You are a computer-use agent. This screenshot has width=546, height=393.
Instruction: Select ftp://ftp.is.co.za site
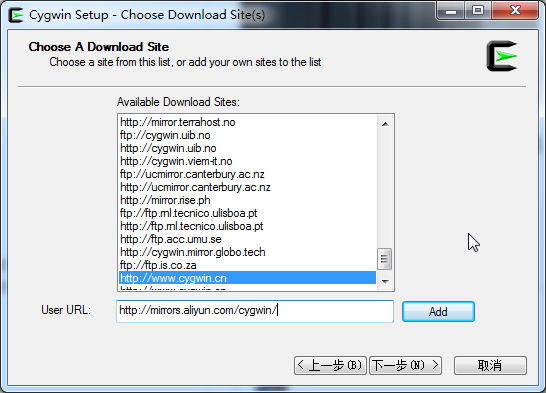(x=247, y=265)
